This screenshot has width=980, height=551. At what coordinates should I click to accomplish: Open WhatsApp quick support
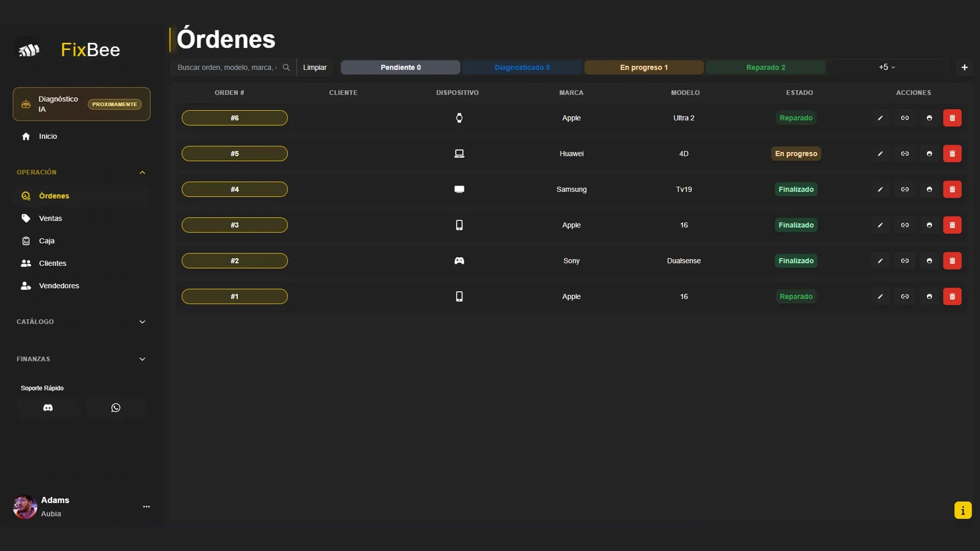coord(116,408)
